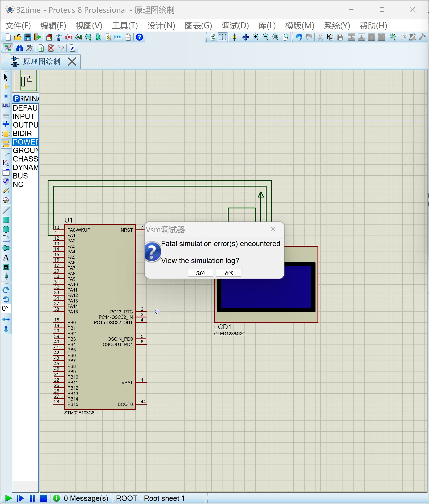Image resolution: width=429 pixels, height=504 pixels.
Task: Click 是(Y) to view simulation log
Action: click(200, 273)
